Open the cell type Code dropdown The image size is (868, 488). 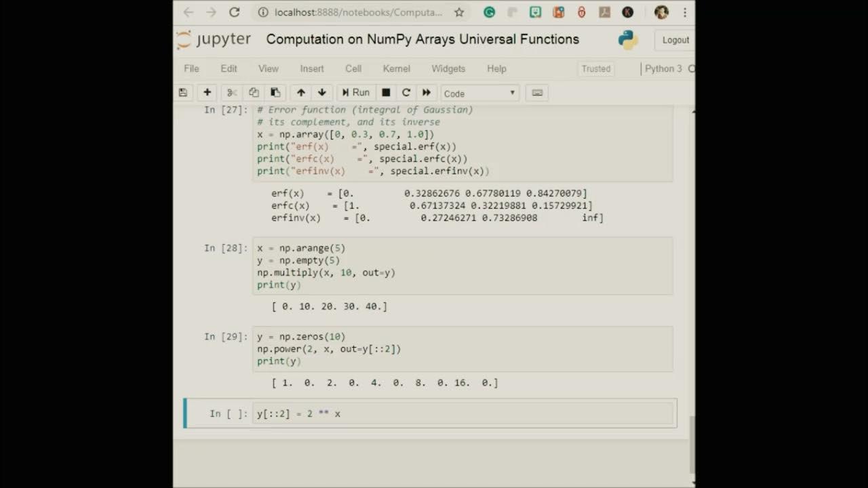[x=480, y=94]
